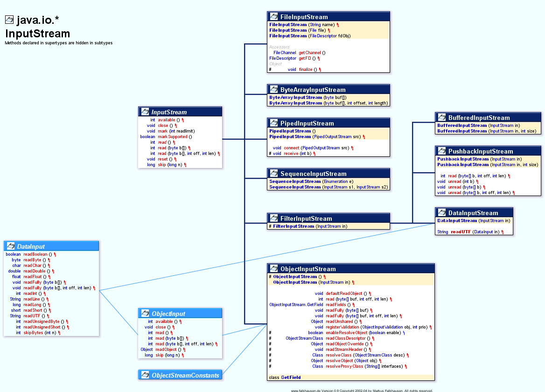545x392 pixels.
Task: Click the SequenceInputStream class header icon
Action: click(273, 173)
